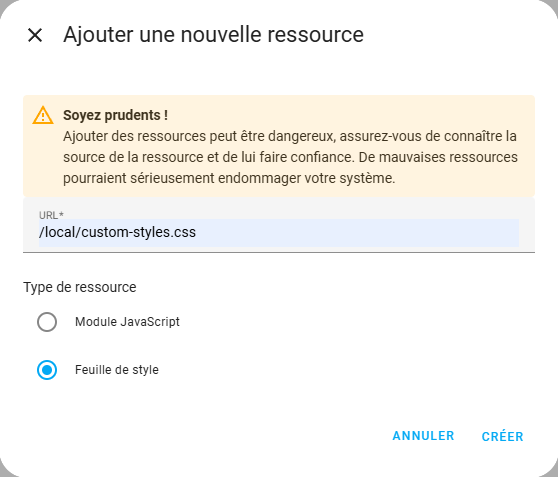Click warning line starting source de la ressource

pyautogui.click(x=290, y=157)
